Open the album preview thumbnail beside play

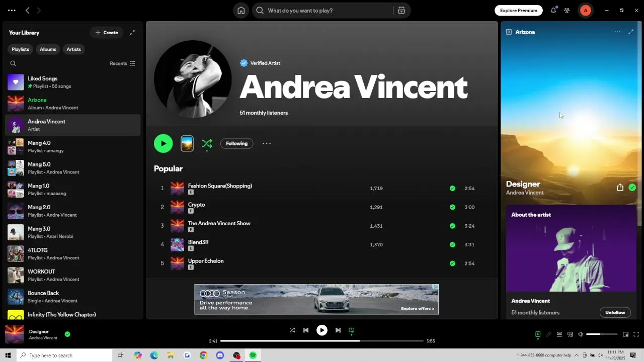tap(187, 143)
